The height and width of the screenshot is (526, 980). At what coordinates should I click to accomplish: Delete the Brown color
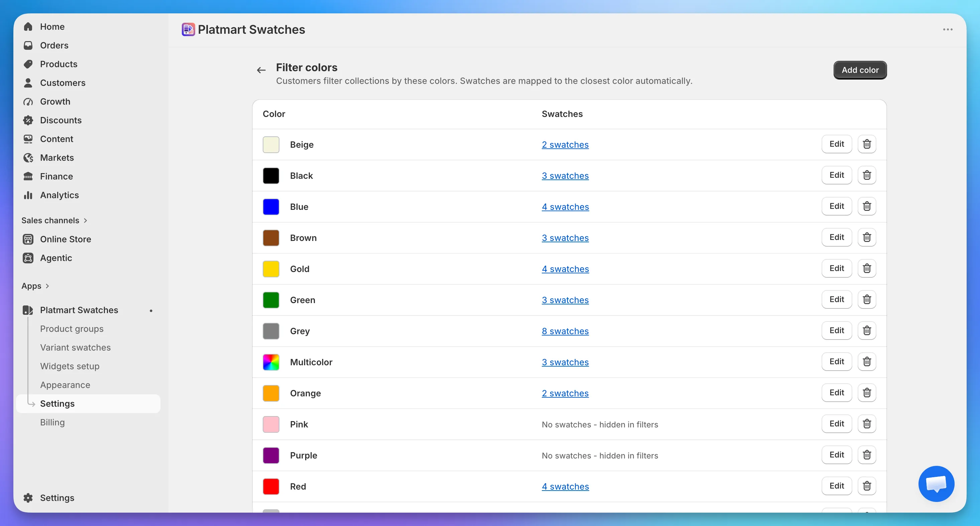pyautogui.click(x=867, y=237)
